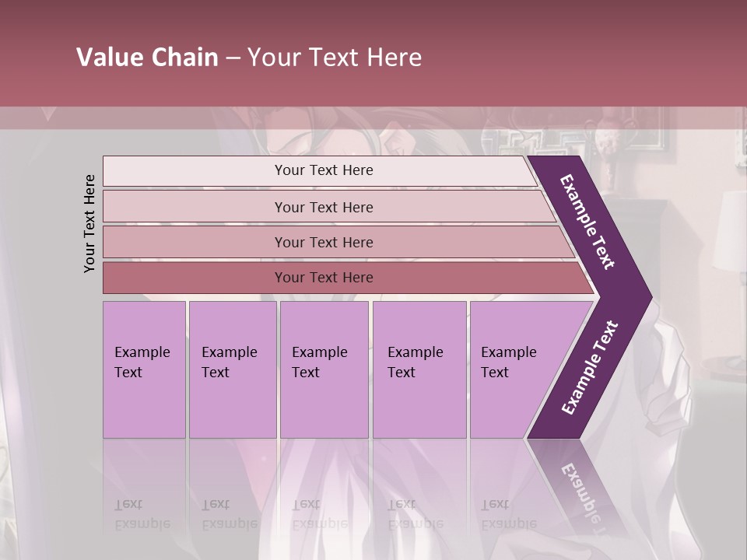Image resolution: width=747 pixels, height=560 pixels.
Task: Select 'Your Text Here' in the slide title
Action: pyautogui.click(x=335, y=58)
